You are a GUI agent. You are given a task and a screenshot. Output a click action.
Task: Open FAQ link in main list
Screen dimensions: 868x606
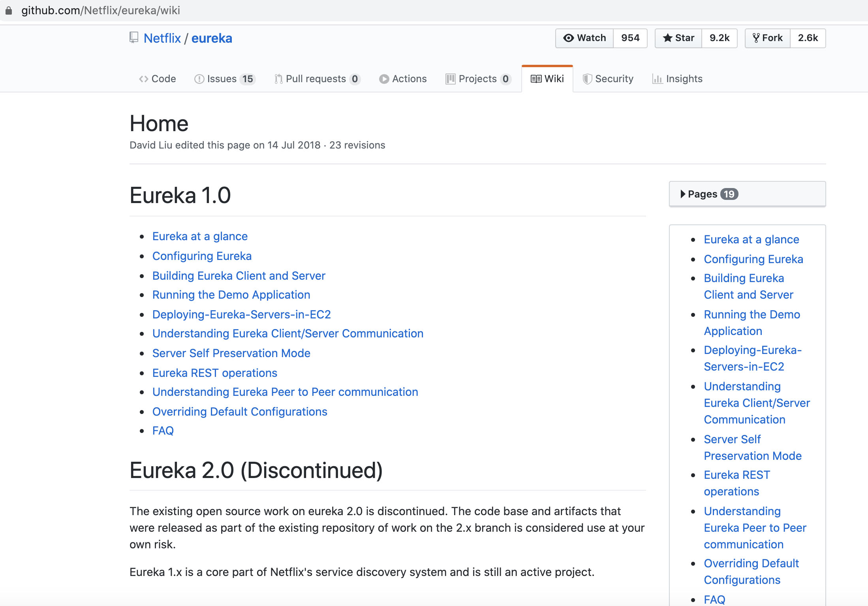[163, 431]
